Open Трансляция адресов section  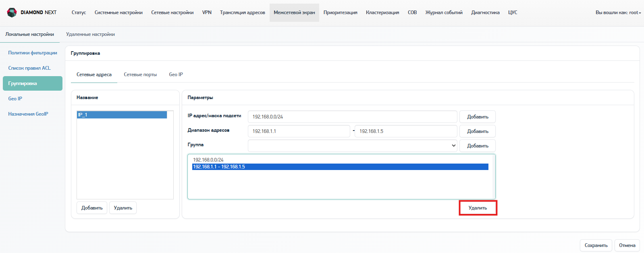point(243,12)
